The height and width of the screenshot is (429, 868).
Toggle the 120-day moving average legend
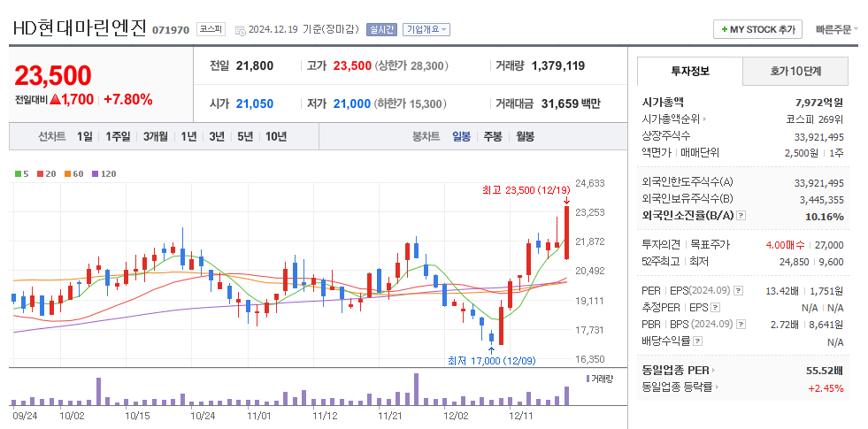pyautogui.click(x=104, y=174)
